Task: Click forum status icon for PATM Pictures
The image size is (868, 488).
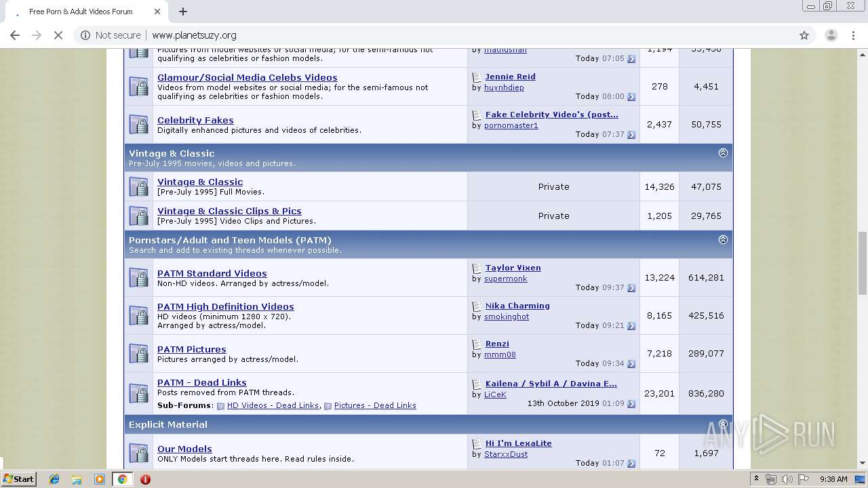Action: coord(139,354)
